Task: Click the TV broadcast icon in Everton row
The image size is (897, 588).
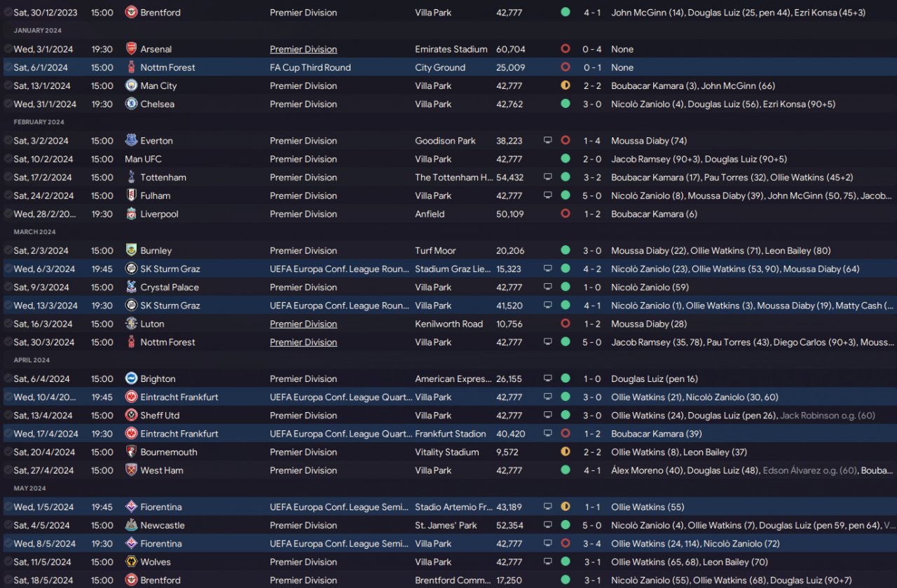Action: click(548, 140)
